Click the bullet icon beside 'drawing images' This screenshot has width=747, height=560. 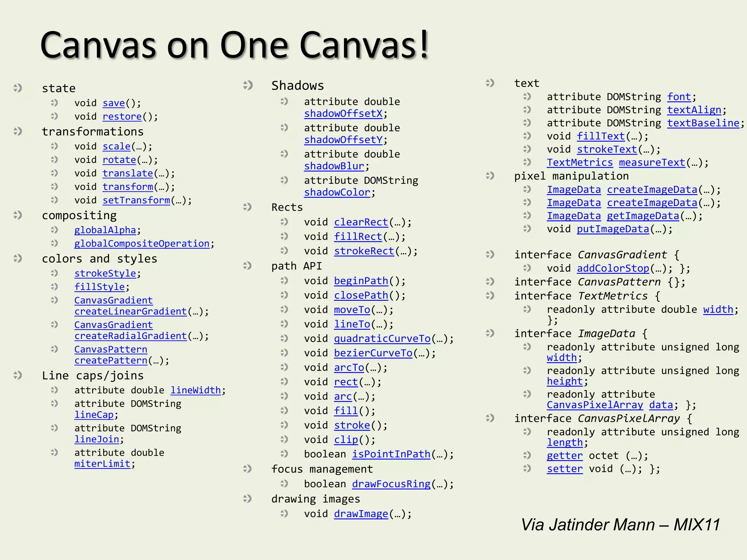(248, 498)
